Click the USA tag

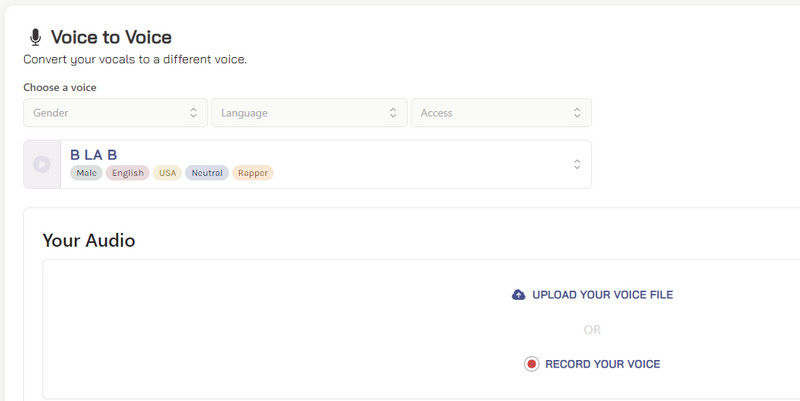coord(167,173)
